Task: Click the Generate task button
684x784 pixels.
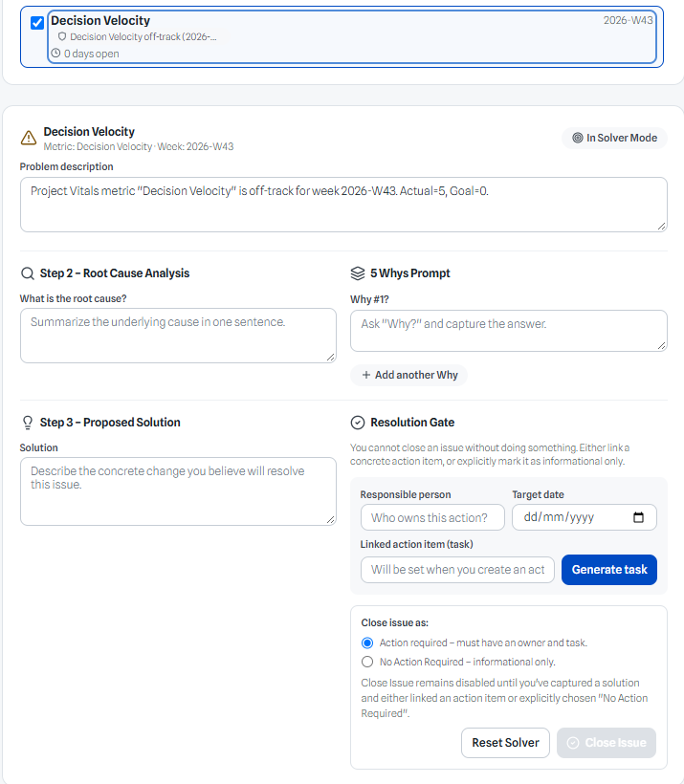Action: pyautogui.click(x=609, y=570)
